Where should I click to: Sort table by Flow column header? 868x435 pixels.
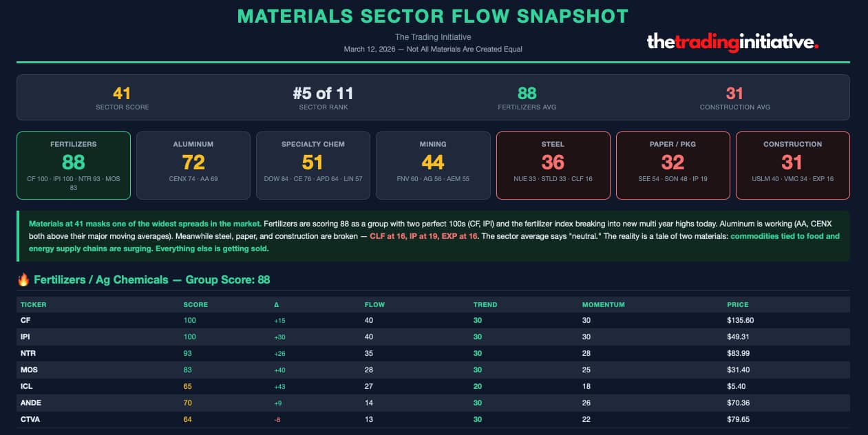[x=374, y=304]
